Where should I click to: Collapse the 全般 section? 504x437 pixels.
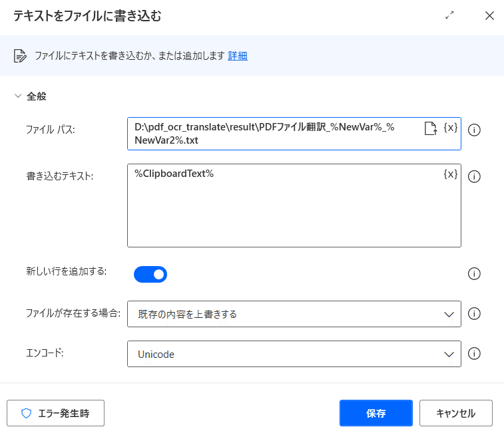18,96
